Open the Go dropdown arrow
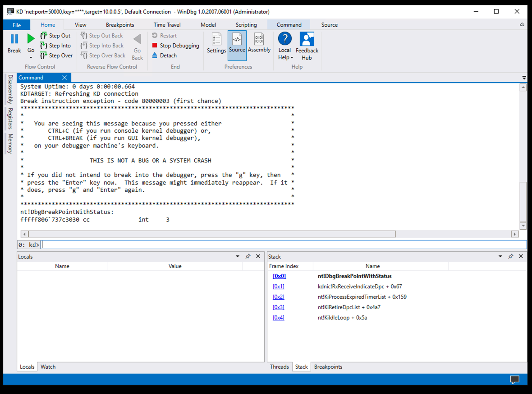This screenshot has height=394, width=532. [31, 57]
